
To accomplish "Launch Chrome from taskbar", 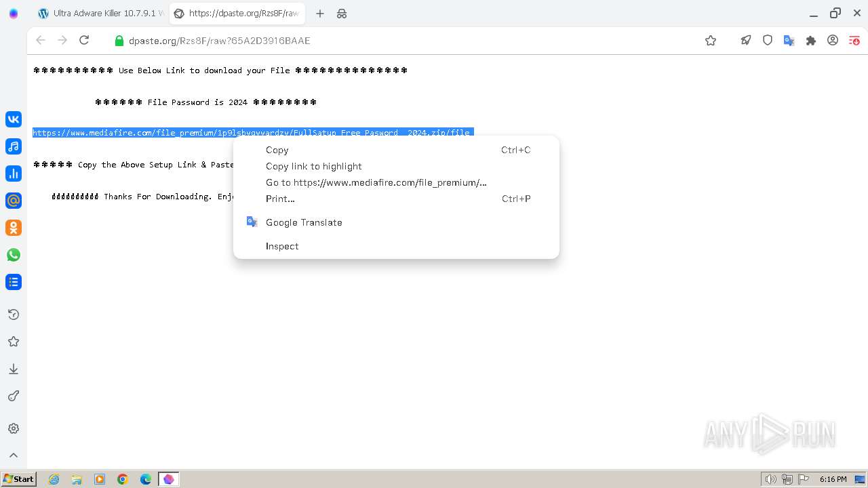I will pyautogui.click(x=123, y=479).
